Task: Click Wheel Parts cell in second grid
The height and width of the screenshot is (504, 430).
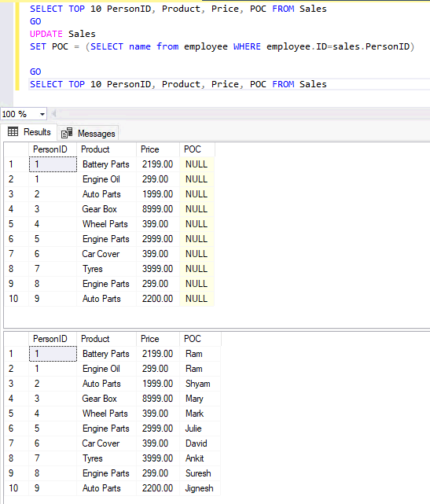Action: 106,414
